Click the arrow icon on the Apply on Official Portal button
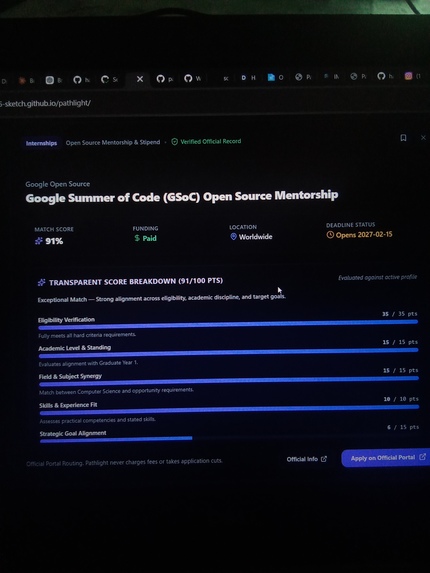 tap(422, 457)
